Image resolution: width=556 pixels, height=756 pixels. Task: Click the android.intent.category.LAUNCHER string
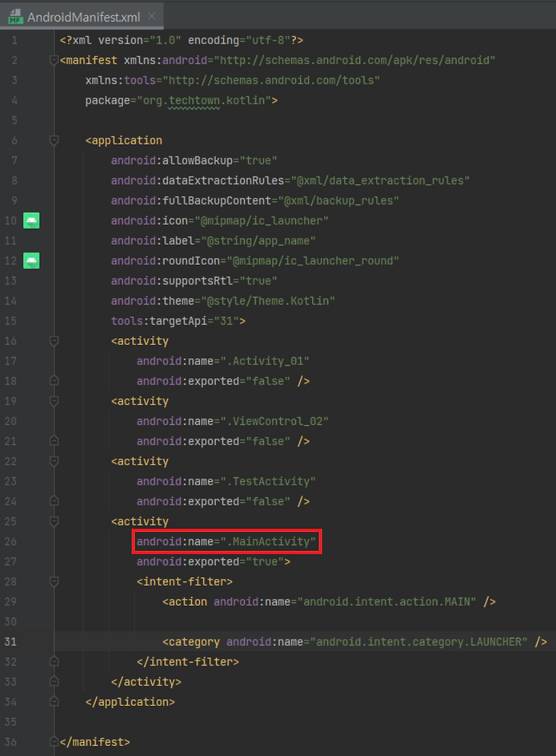click(417, 641)
